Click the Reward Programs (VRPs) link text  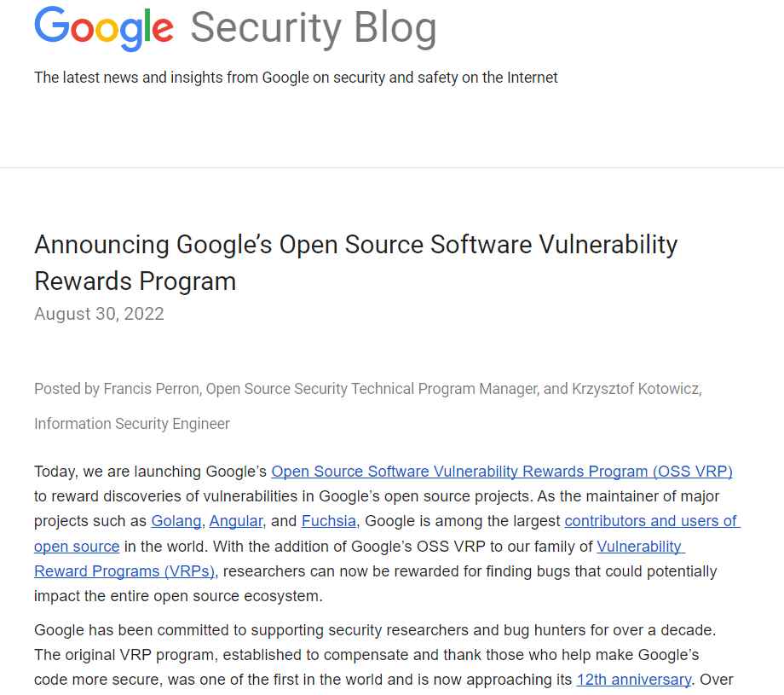124,570
